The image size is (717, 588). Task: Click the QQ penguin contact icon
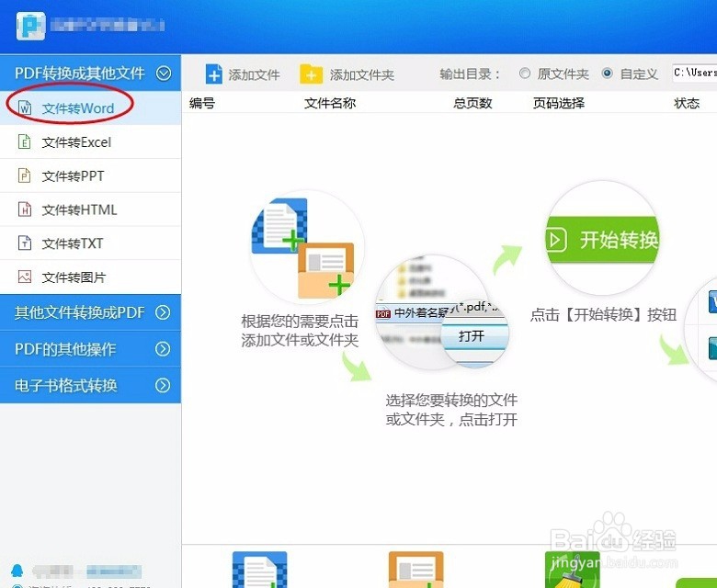click(x=17, y=571)
